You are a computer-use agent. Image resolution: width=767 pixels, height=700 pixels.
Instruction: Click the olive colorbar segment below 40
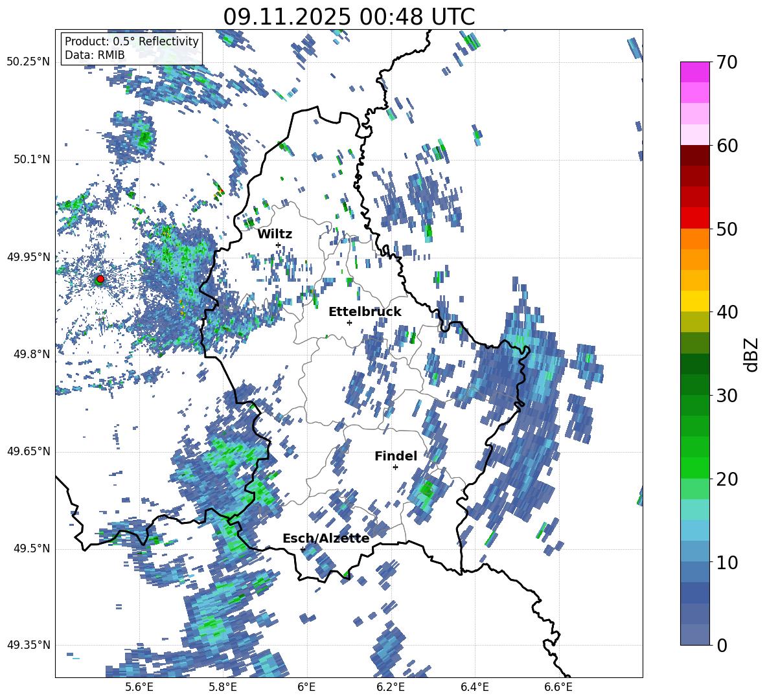(694, 322)
